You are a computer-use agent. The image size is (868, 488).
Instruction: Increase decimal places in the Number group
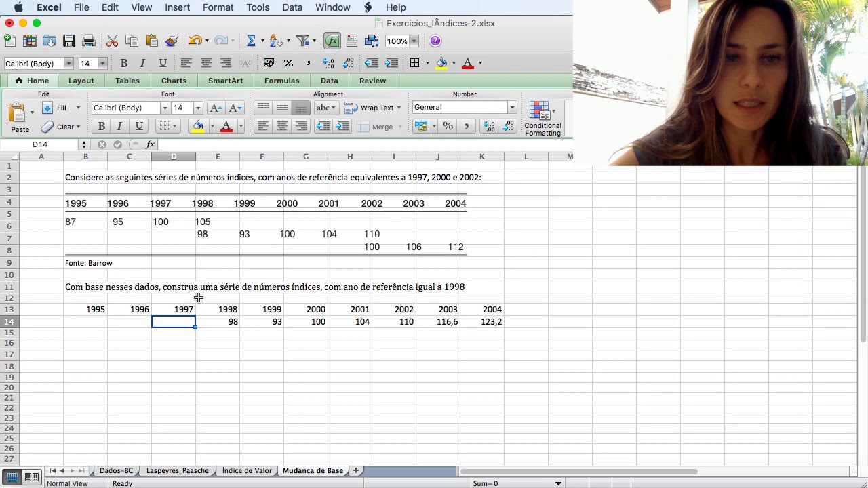pyautogui.click(x=488, y=126)
